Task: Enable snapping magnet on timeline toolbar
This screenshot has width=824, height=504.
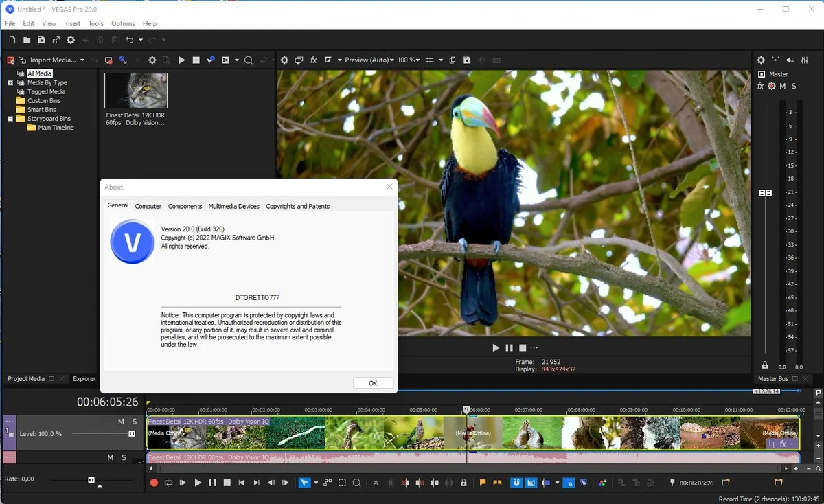Action: (516, 483)
